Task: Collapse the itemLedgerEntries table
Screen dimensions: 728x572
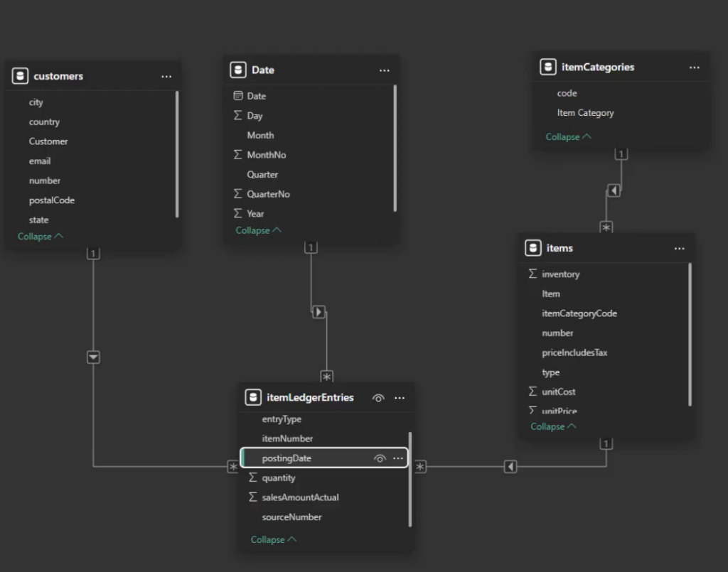Action: pos(274,539)
